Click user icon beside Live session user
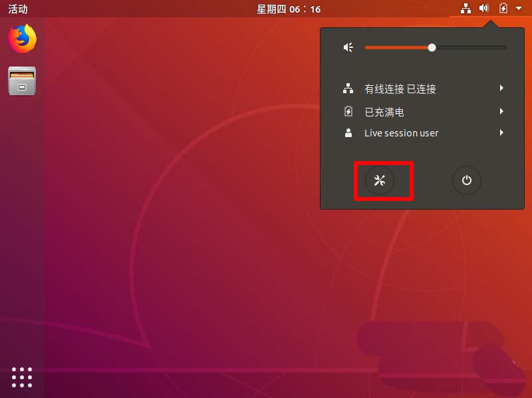The height and width of the screenshot is (398, 532). click(x=348, y=133)
